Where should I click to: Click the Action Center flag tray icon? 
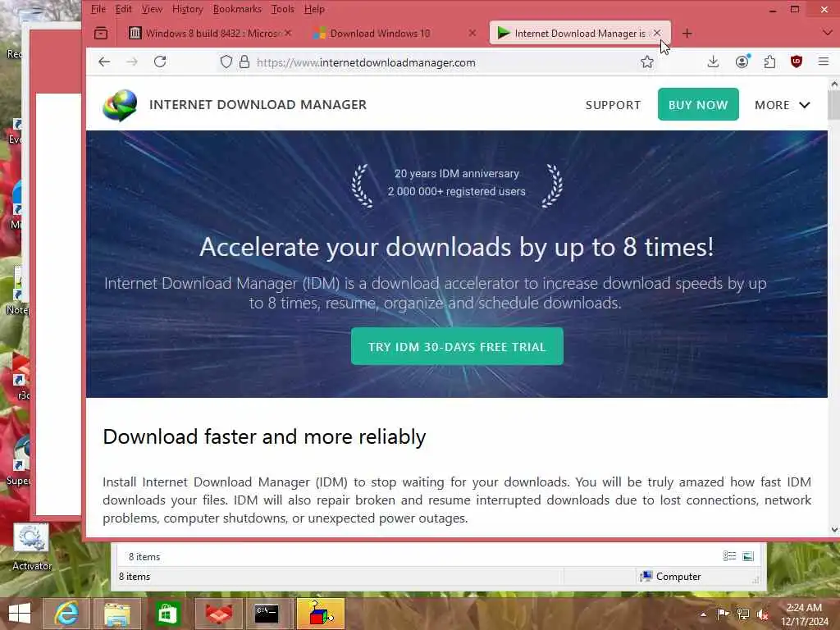point(723,614)
